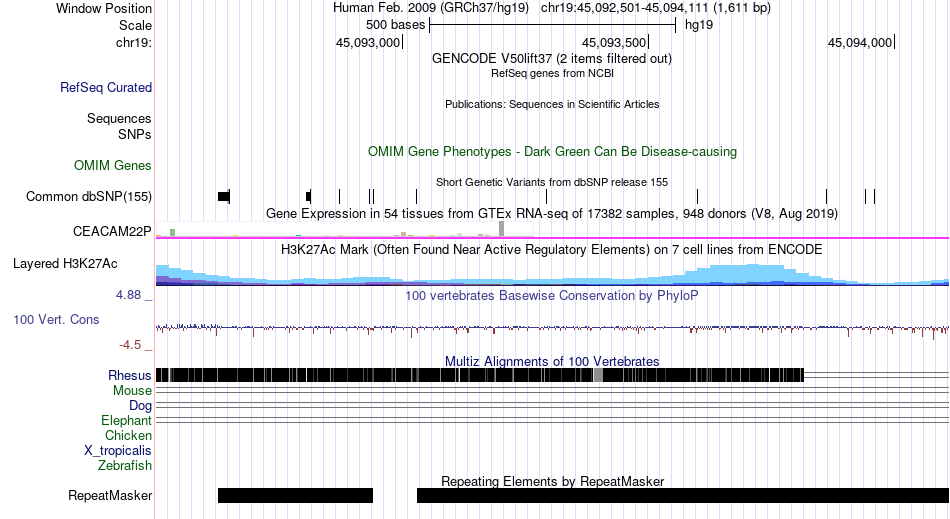Click the RefSeq Curated track label
Screen dimensions: 950x519
[106, 87]
